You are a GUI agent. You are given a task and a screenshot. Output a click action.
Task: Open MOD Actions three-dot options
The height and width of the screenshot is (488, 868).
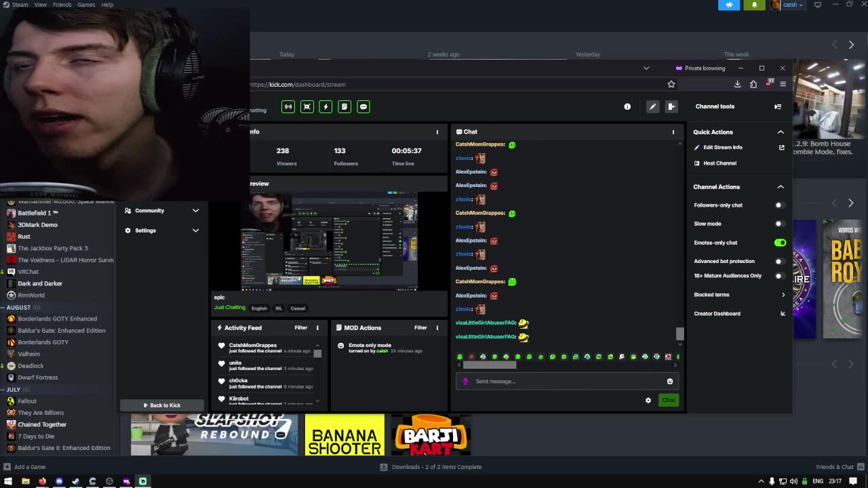click(x=437, y=328)
